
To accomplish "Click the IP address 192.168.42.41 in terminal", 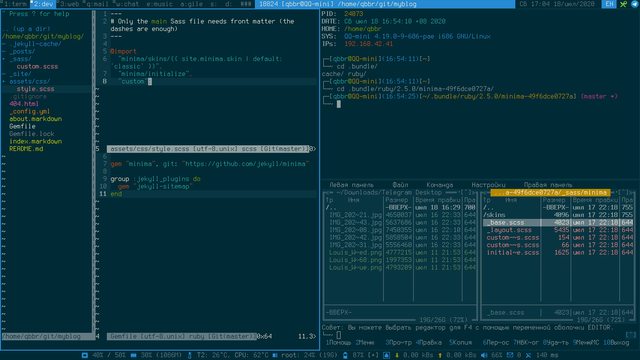I will (368, 44).
